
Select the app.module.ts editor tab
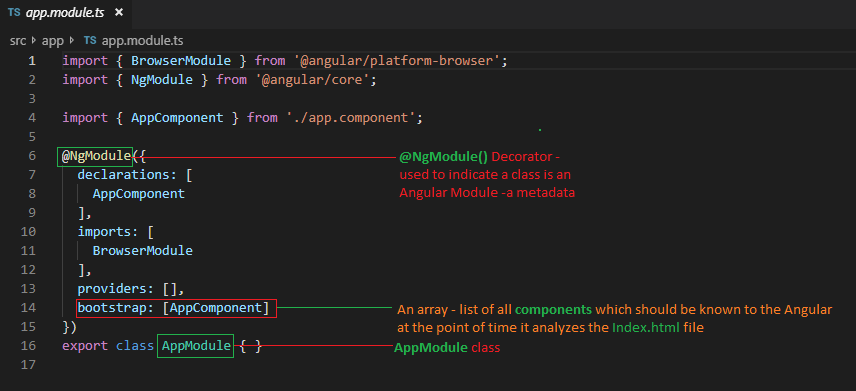pyautogui.click(x=66, y=13)
